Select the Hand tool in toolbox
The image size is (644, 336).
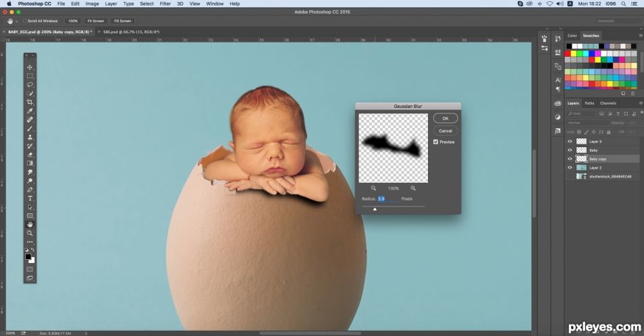(30, 225)
